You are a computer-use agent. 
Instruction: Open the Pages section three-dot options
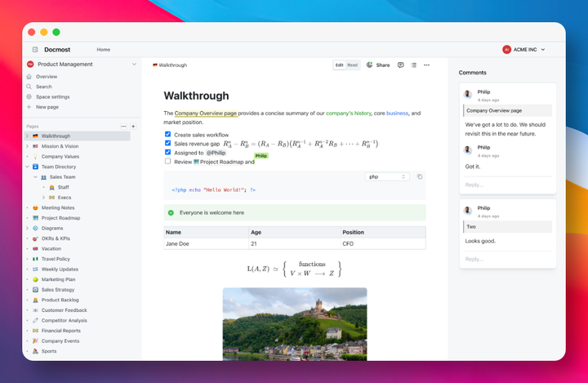pyautogui.click(x=123, y=127)
